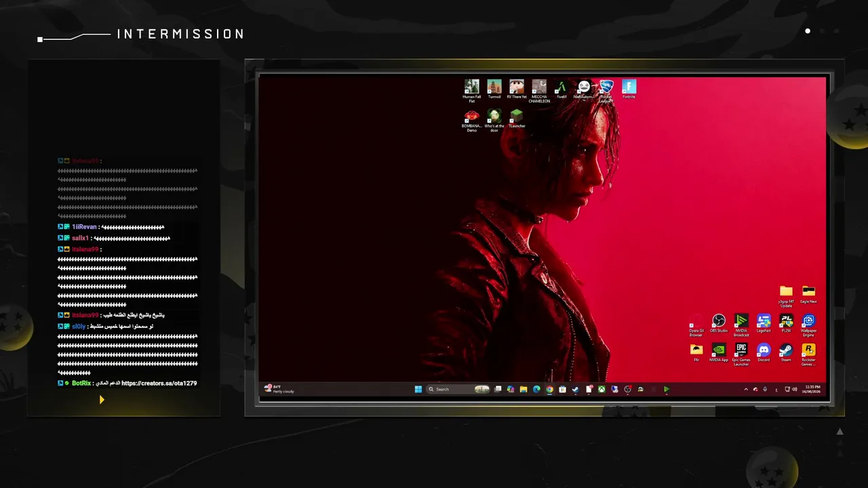Open the Rocket League shortcut
The height and width of the screenshot is (488, 868).
(x=606, y=91)
